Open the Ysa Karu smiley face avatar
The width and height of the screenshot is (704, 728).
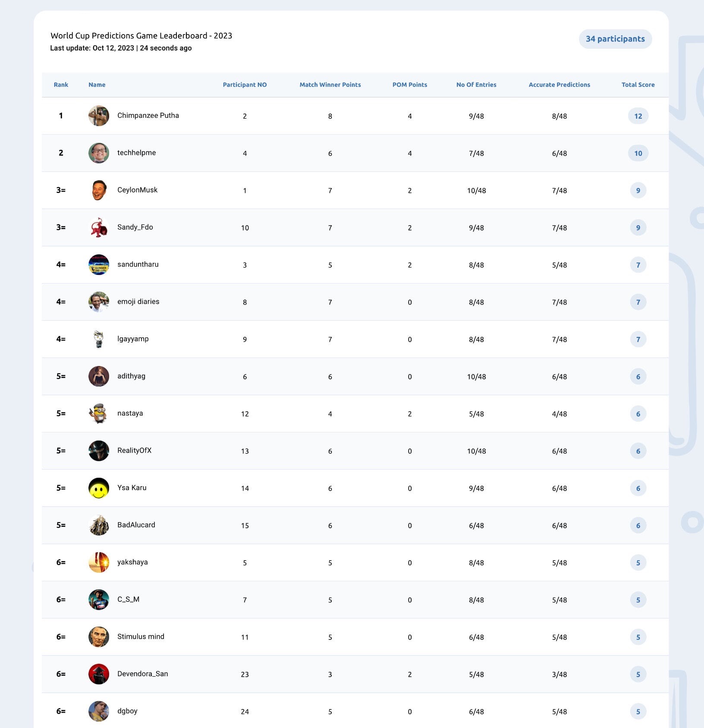[x=99, y=488]
